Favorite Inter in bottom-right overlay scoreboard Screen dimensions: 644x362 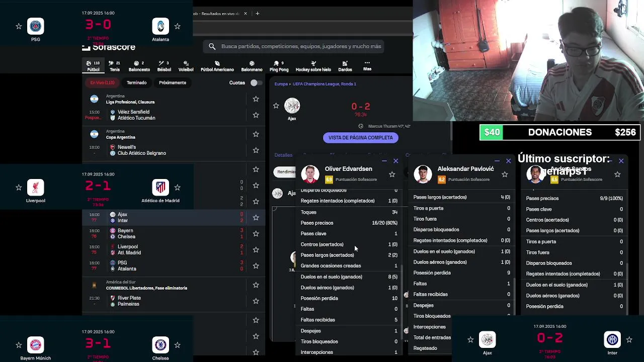[x=629, y=340]
